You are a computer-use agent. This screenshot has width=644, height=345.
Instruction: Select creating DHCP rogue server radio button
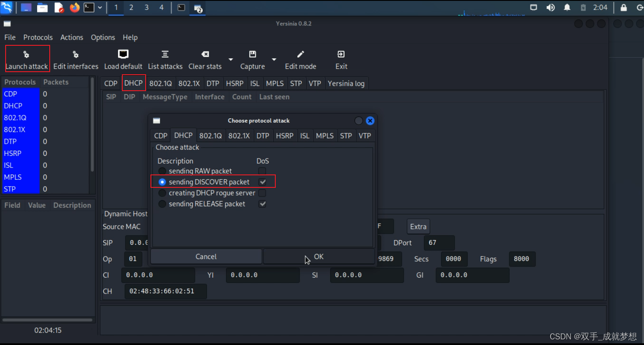pos(162,193)
